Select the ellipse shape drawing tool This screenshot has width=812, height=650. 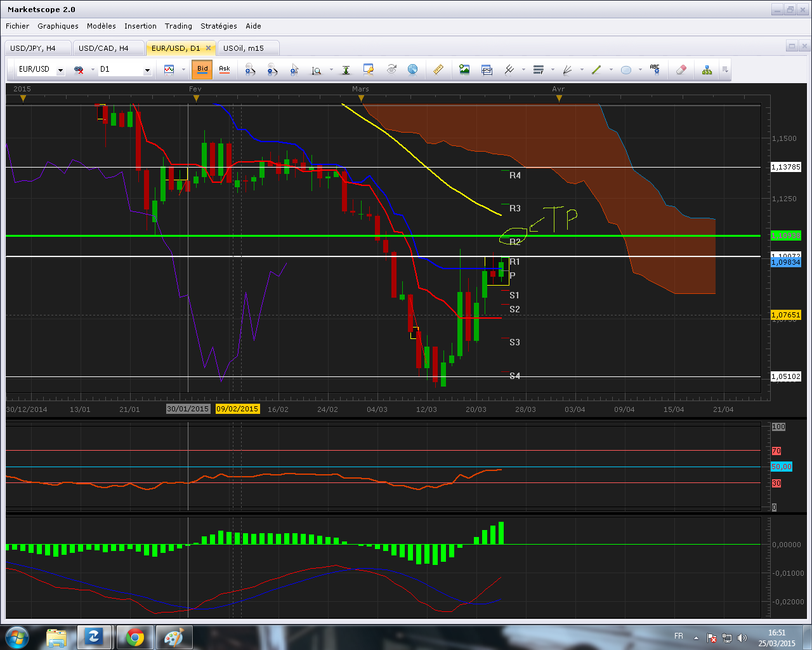(626, 70)
